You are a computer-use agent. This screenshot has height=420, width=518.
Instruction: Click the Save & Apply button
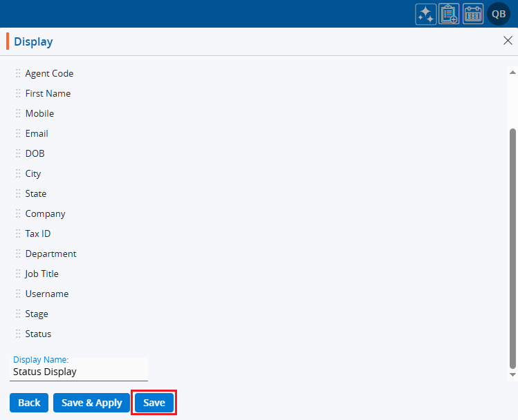coord(91,403)
